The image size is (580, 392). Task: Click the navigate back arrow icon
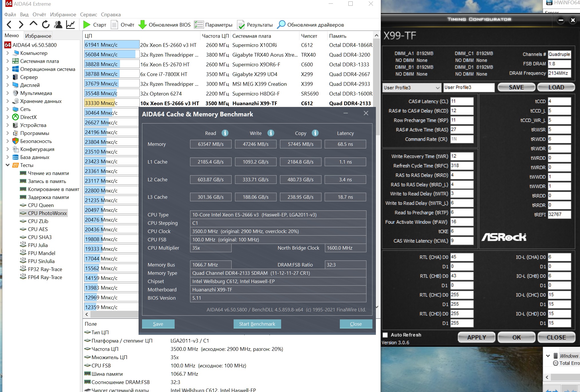point(9,25)
